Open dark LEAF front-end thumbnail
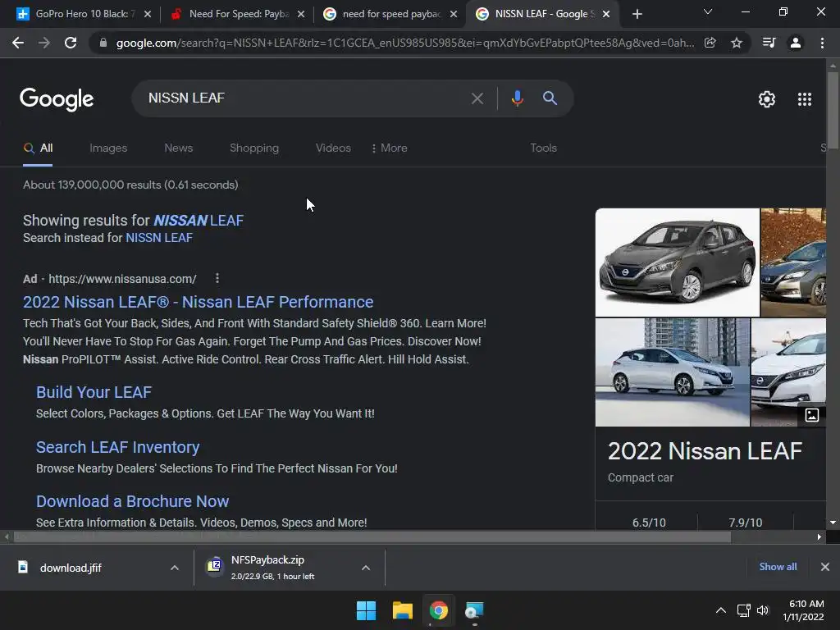 (793, 262)
